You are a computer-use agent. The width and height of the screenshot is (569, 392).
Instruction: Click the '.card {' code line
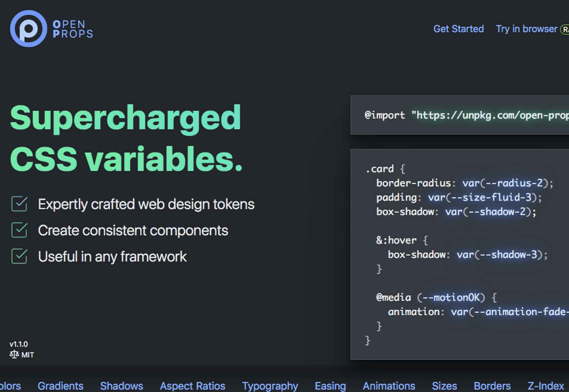[x=385, y=169]
